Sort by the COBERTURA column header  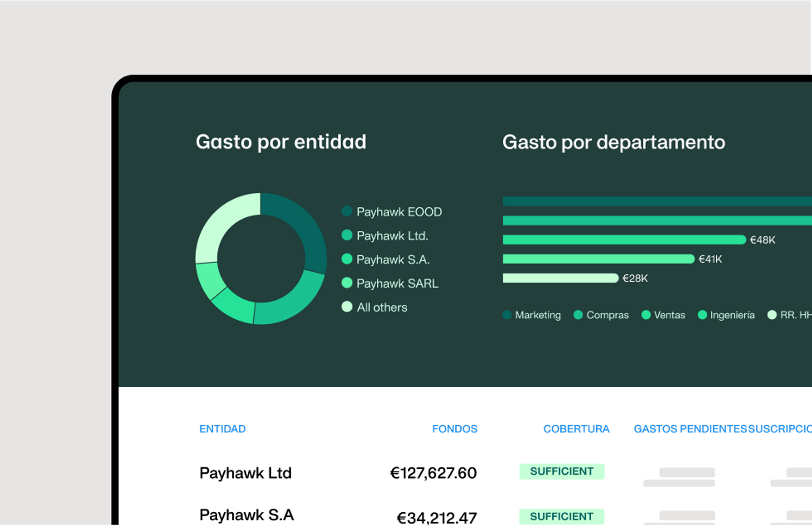coord(576,429)
